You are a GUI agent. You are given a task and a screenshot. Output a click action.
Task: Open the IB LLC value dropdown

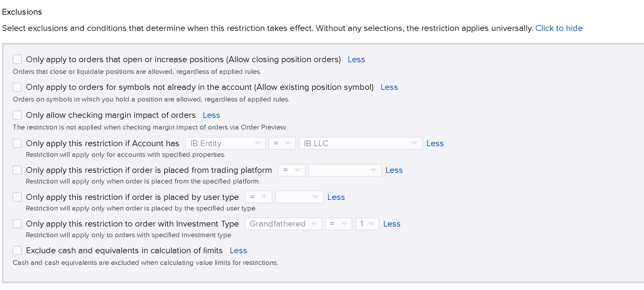coord(361,143)
